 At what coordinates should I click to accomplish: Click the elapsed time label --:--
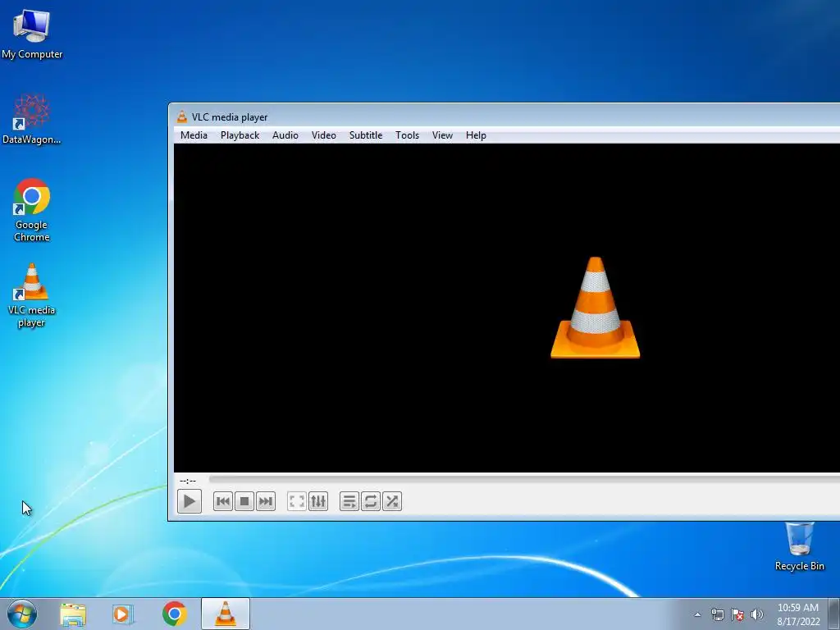[x=188, y=481]
